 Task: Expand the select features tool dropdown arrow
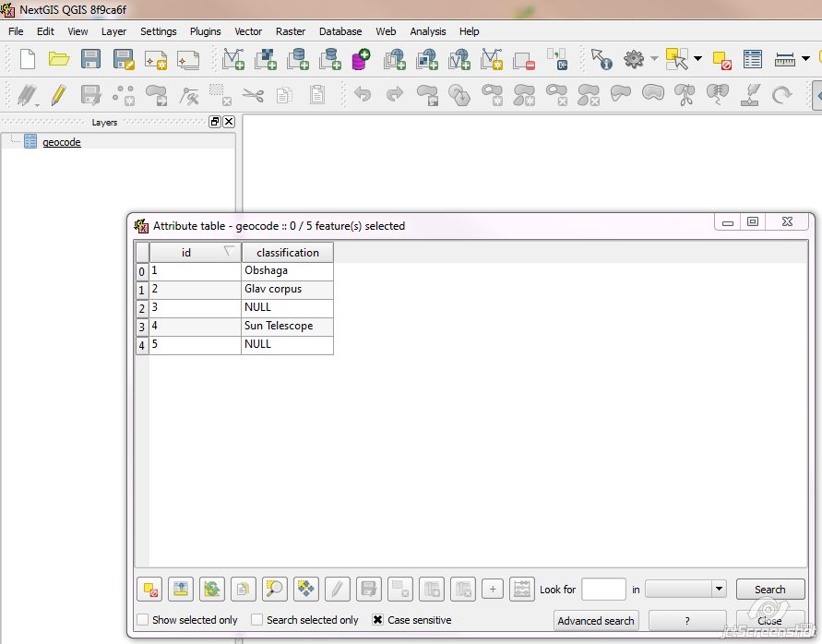[x=697, y=58]
